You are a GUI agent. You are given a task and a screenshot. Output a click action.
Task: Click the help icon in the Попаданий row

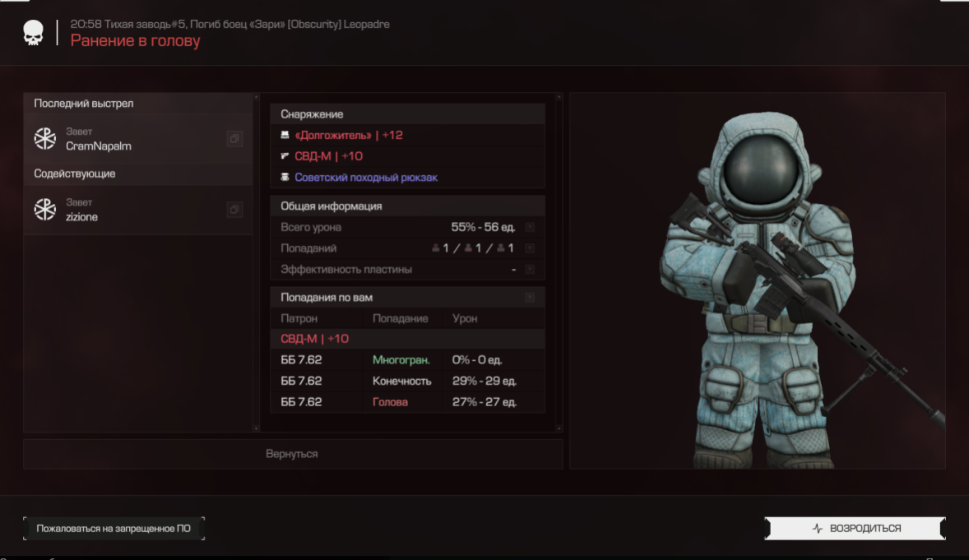(x=530, y=248)
